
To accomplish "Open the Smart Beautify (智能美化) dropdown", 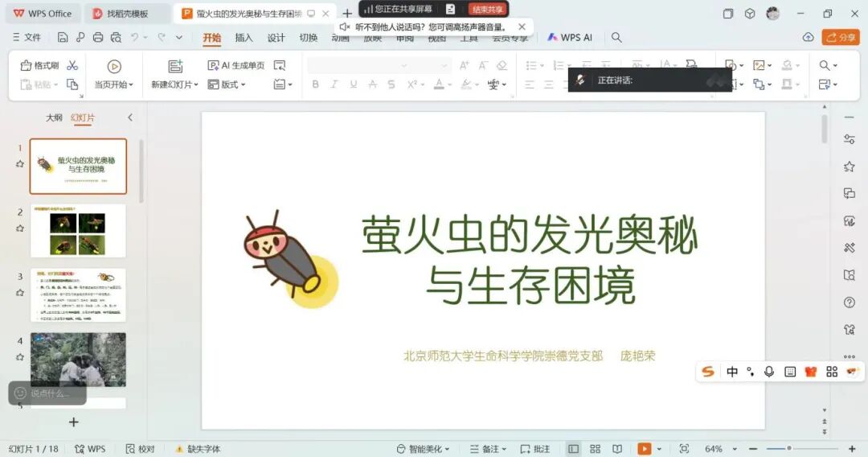I will pyautogui.click(x=423, y=449).
